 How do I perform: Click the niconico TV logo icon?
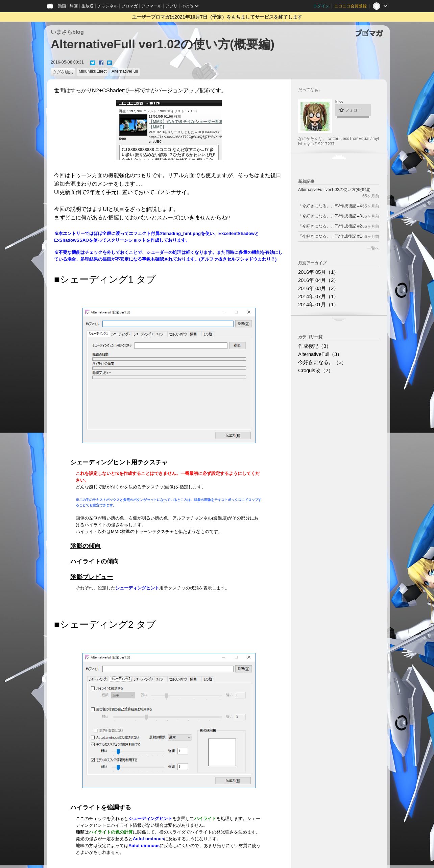[x=50, y=6]
